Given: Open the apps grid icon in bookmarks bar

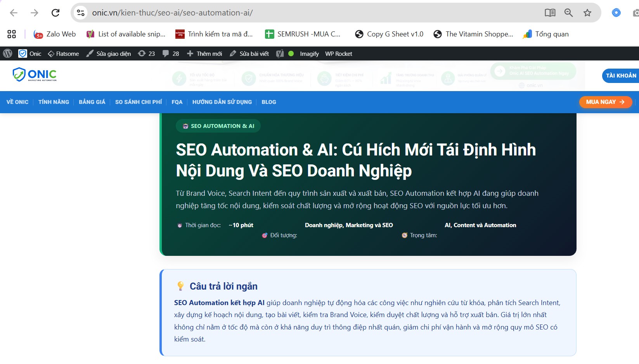Looking at the screenshot, I should pos(12,34).
